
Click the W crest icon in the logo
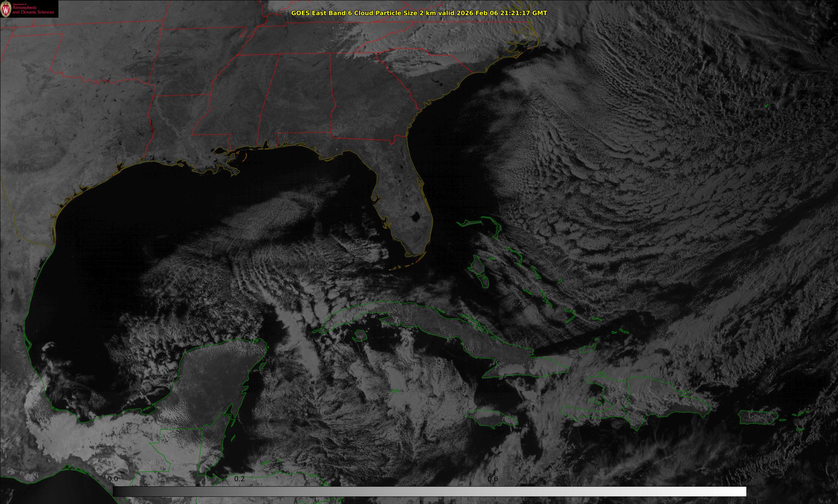pos(6,10)
